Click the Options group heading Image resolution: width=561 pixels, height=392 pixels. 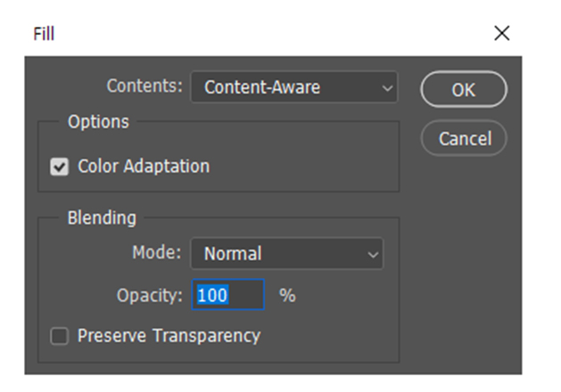tap(98, 122)
